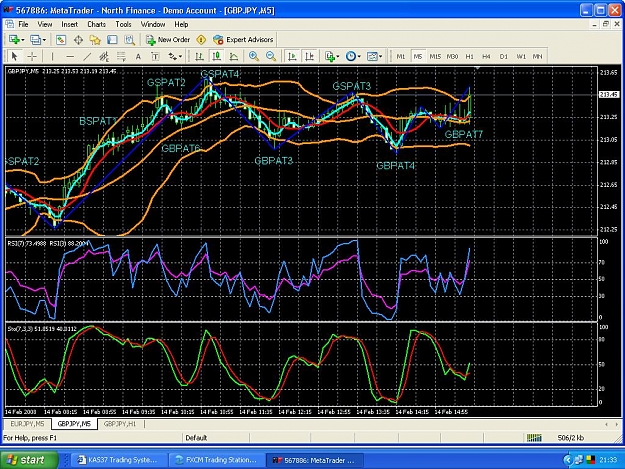This screenshot has height=469, width=625.
Task: Open the Windows start button
Action: (29, 460)
